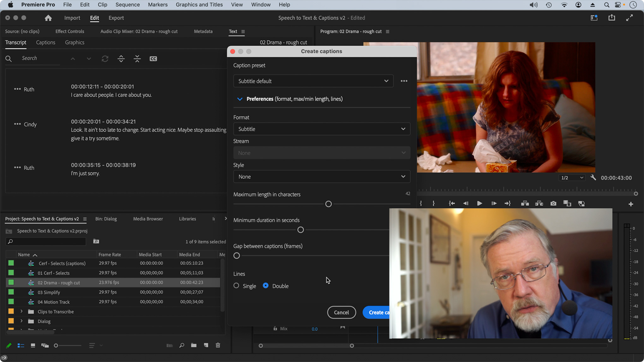Screen dimensions: 644x362
Task: Switch Project panel to freeform view
Action: pos(45,346)
